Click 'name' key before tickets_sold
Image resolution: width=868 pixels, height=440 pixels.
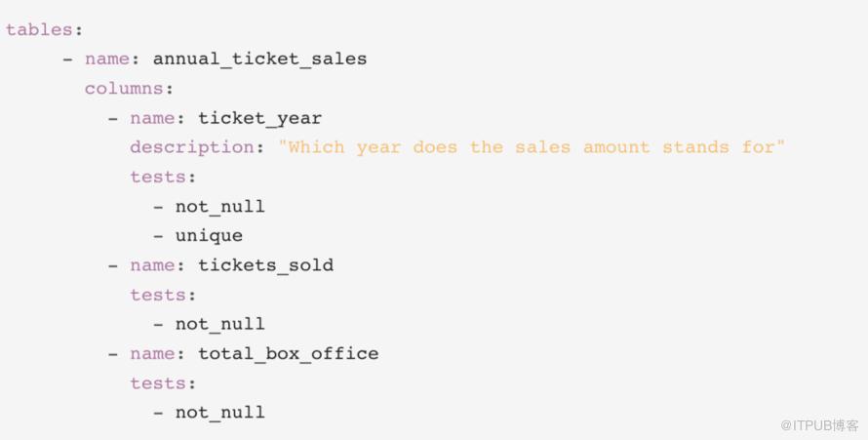pyautogui.click(x=153, y=265)
